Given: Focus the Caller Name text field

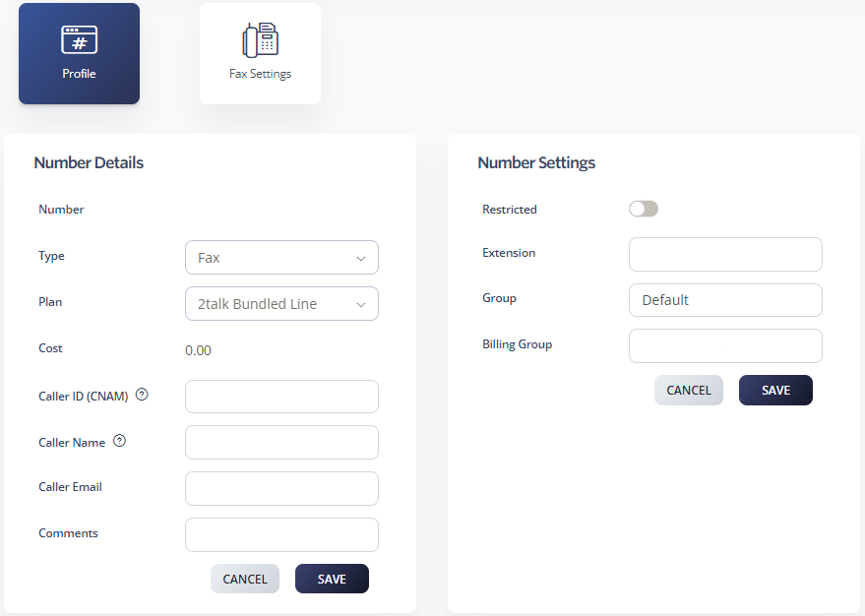Looking at the screenshot, I should pyautogui.click(x=281, y=442).
